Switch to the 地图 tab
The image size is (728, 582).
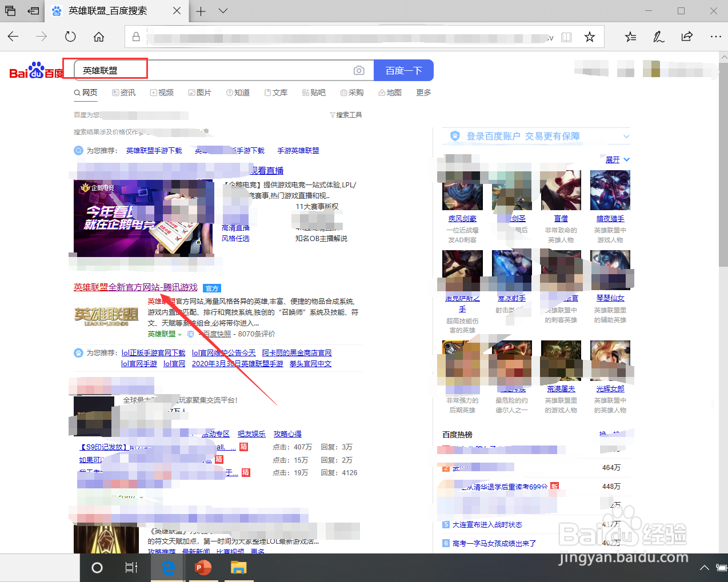tap(390, 93)
